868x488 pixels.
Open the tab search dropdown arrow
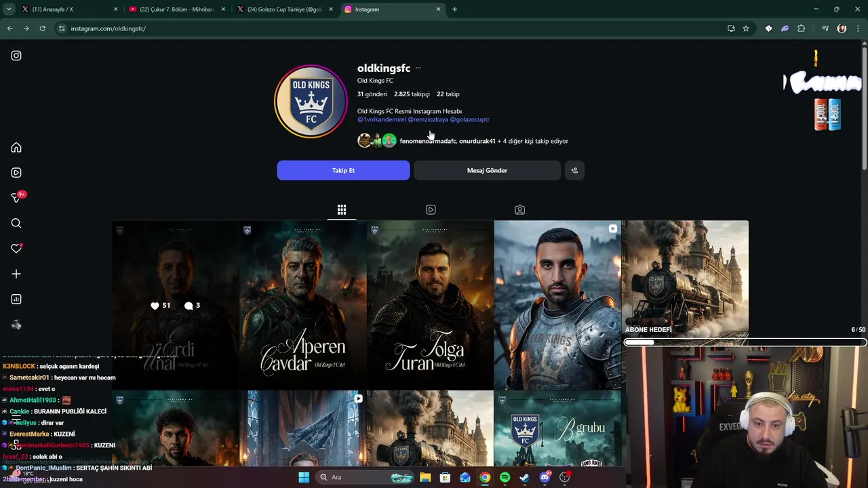pyautogui.click(x=9, y=9)
